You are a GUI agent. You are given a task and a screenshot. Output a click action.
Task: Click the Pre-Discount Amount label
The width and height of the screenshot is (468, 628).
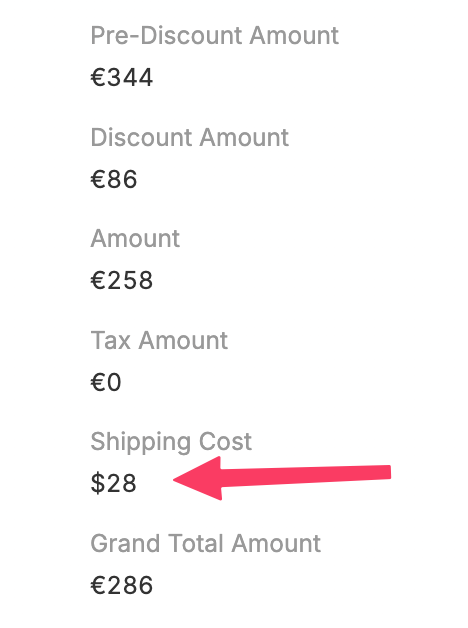coord(215,36)
